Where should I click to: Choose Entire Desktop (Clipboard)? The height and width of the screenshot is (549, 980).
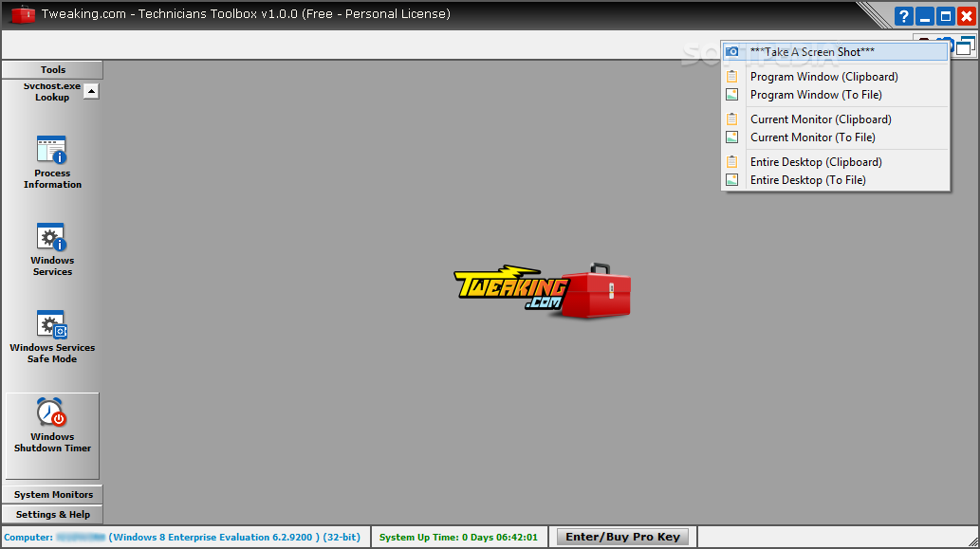click(x=836, y=162)
